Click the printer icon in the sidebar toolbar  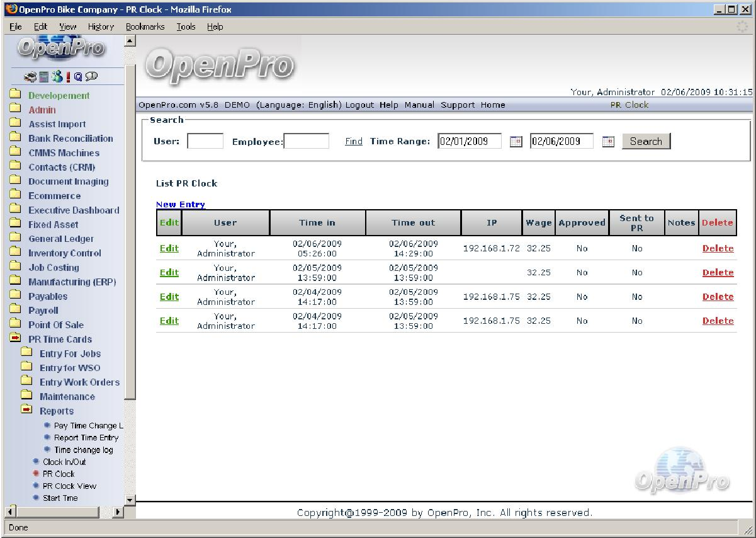coord(30,77)
